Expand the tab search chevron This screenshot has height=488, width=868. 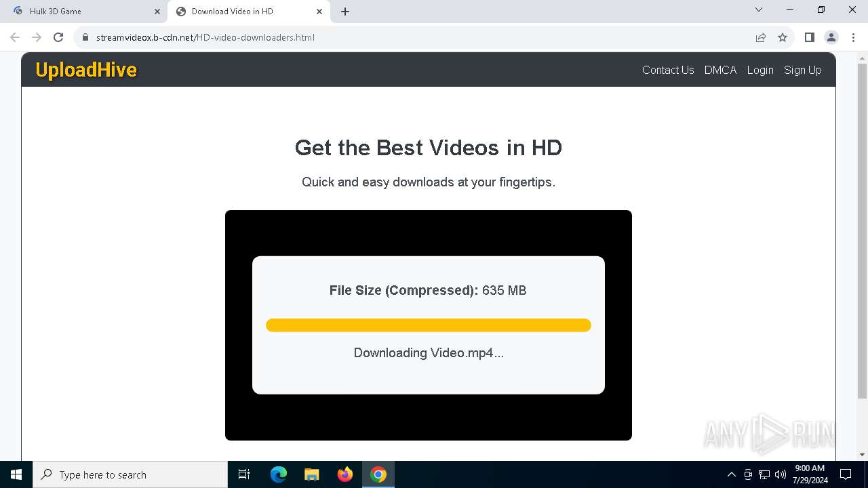click(759, 10)
